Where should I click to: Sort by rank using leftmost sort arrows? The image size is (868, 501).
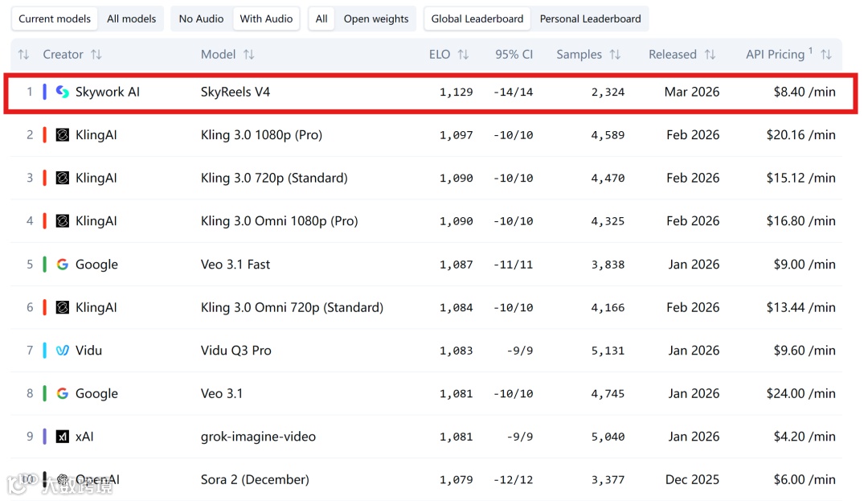23,54
